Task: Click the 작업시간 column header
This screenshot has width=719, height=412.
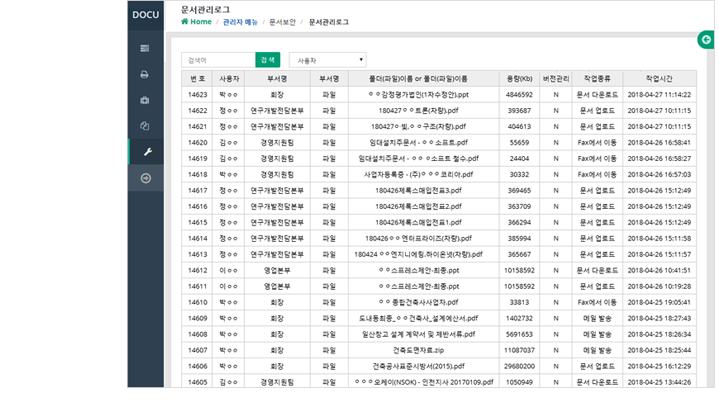Action: pyautogui.click(x=654, y=78)
